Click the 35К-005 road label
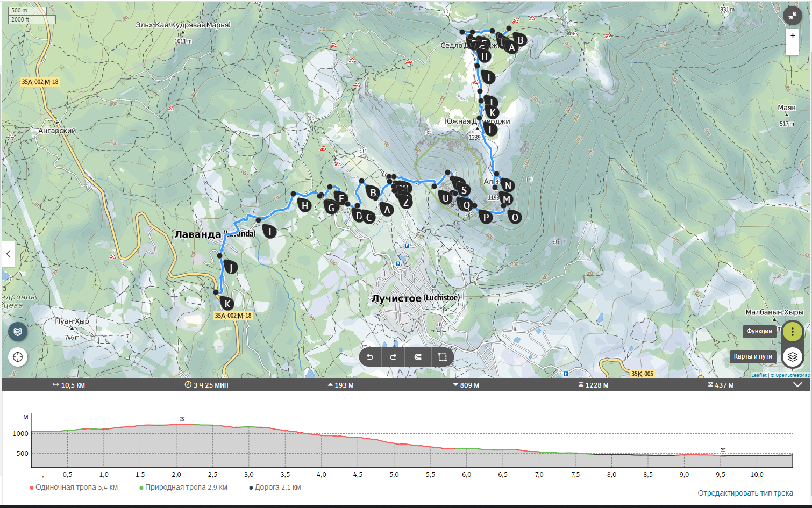The image size is (812, 508). (x=642, y=374)
